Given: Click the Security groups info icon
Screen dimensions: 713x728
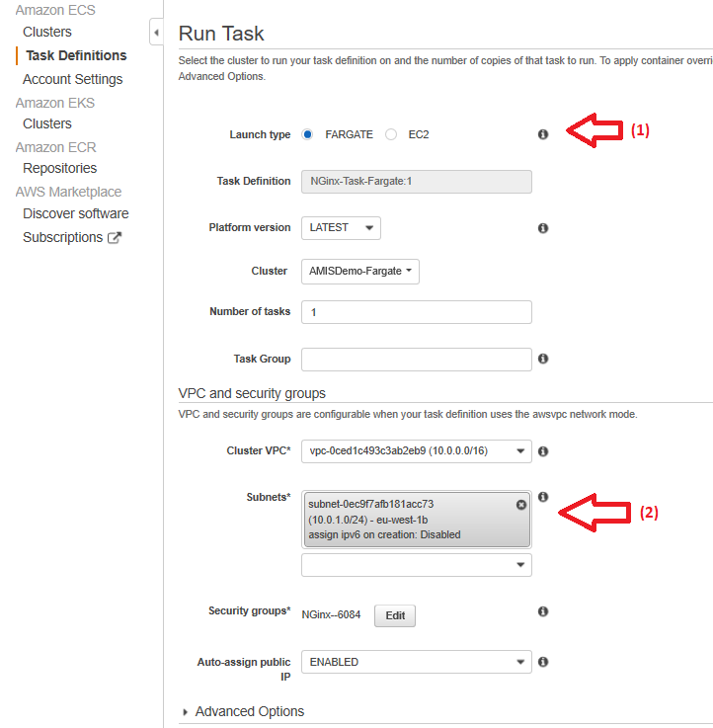Looking at the screenshot, I should (543, 612).
